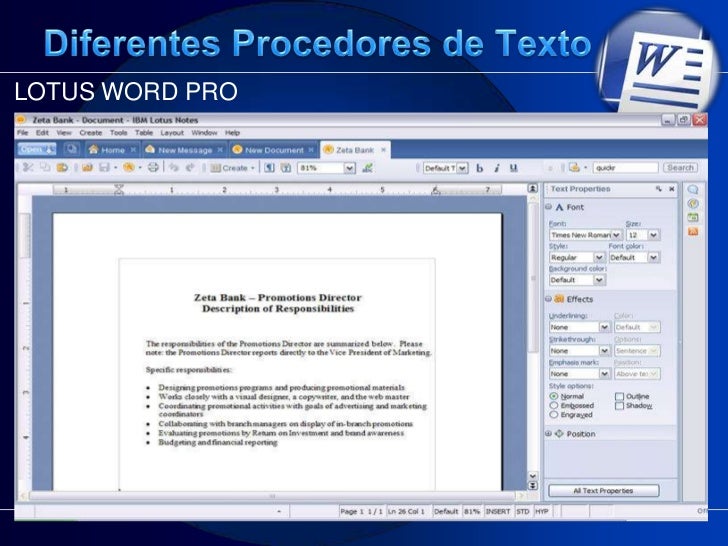Click the green calendar sidebar icon
Image resolution: width=728 pixels, height=546 pixels.
coord(693,217)
